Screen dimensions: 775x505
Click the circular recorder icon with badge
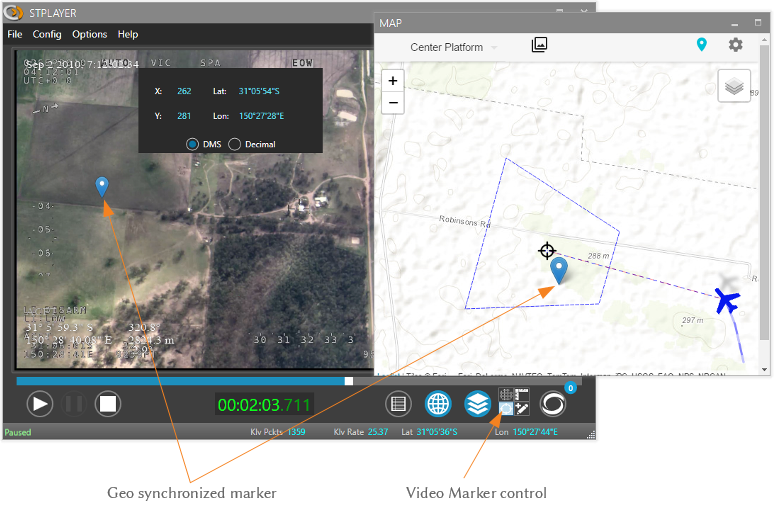[553, 404]
